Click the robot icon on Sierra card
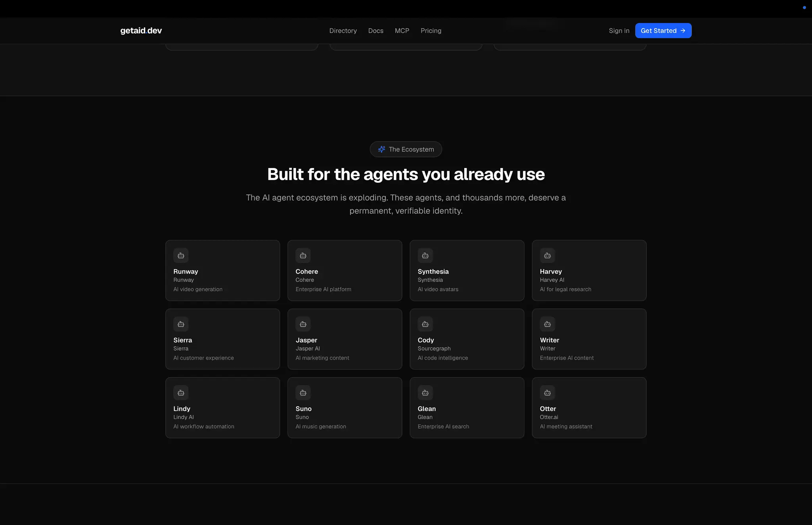The height and width of the screenshot is (525, 812). 181,324
